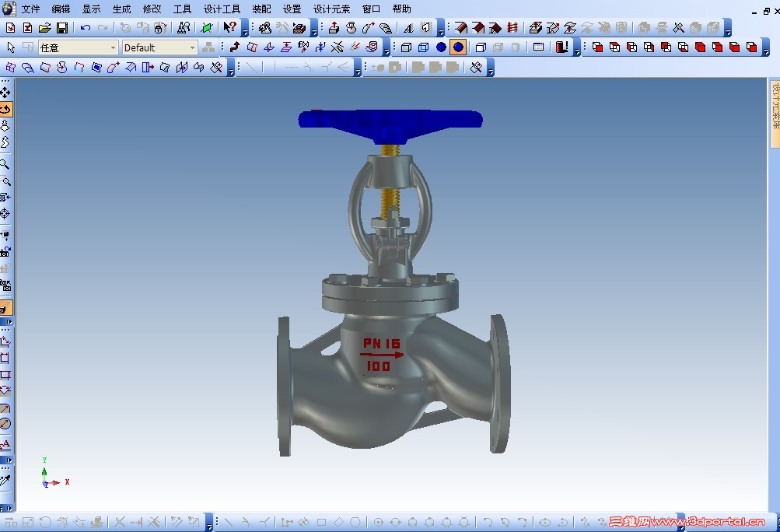Open the 显示 menu
Viewport: 780px width, 532px height.
click(x=91, y=9)
